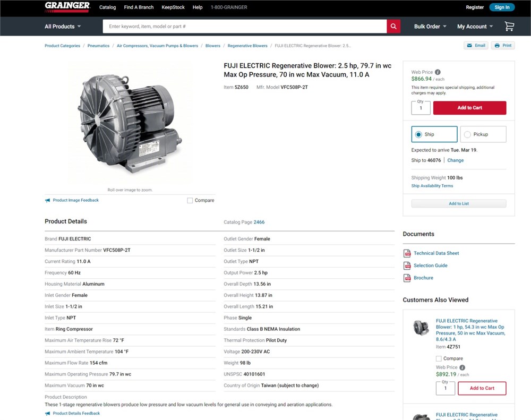Click the red search magnifier button
Image resolution: width=531 pixels, height=420 pixels.
393,27
